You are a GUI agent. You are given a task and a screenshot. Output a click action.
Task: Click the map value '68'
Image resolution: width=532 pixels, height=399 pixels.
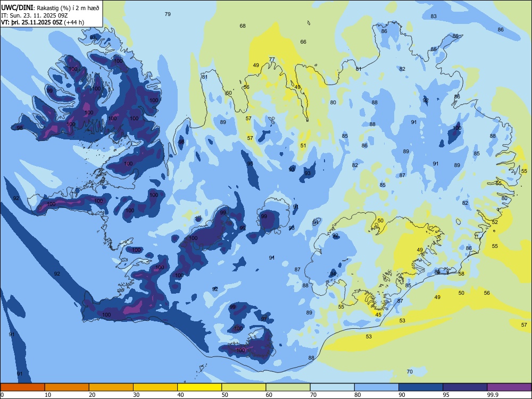click(x=243, y=26)
